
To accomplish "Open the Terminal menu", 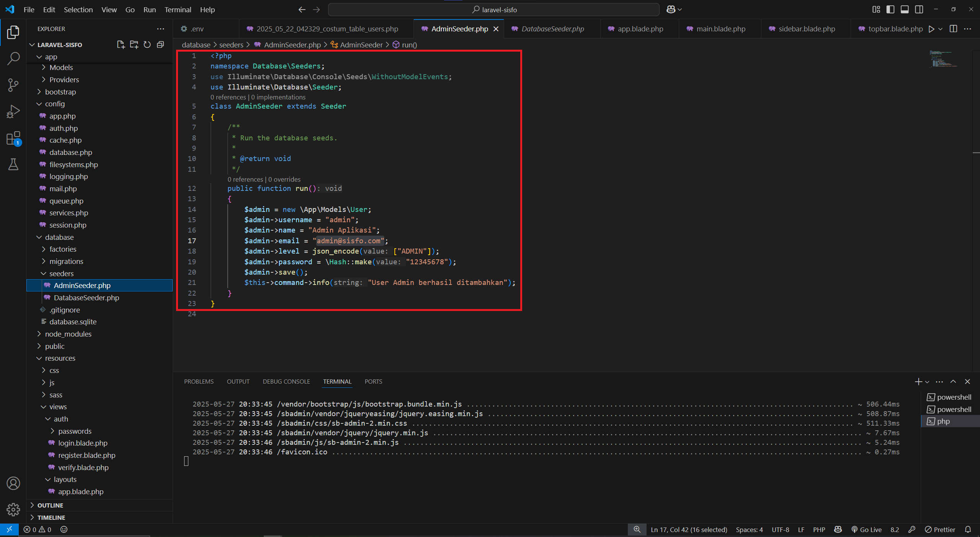I will pyautogui.click(x=178, y=10).
